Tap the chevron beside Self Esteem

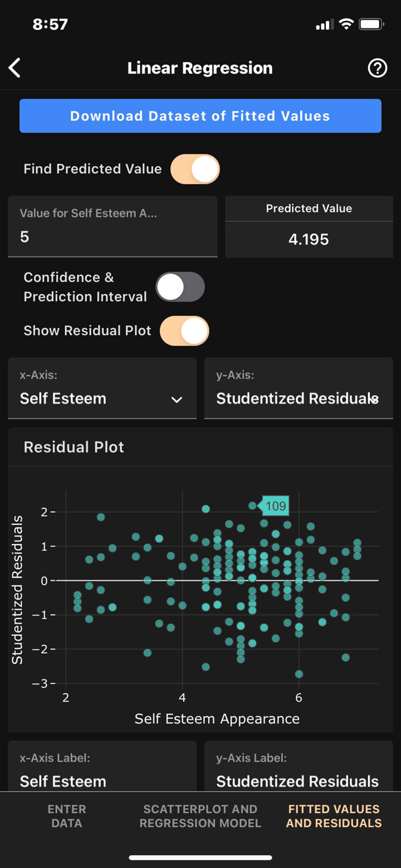[x=176, y=399]
